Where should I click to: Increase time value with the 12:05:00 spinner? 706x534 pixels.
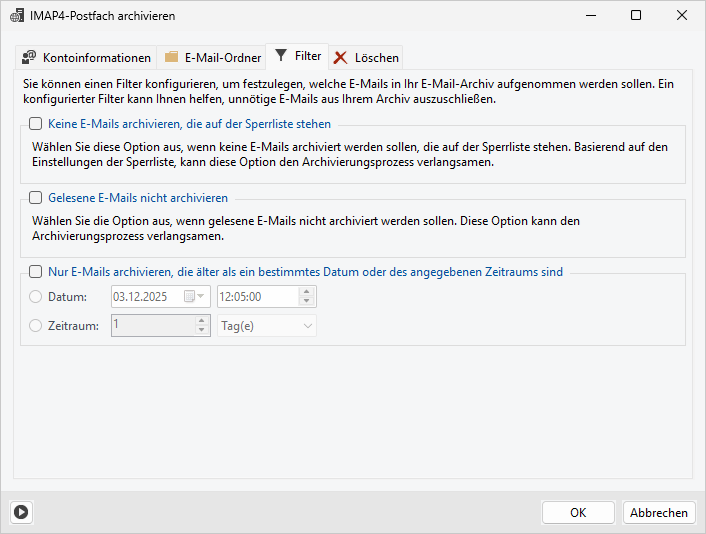307,292
